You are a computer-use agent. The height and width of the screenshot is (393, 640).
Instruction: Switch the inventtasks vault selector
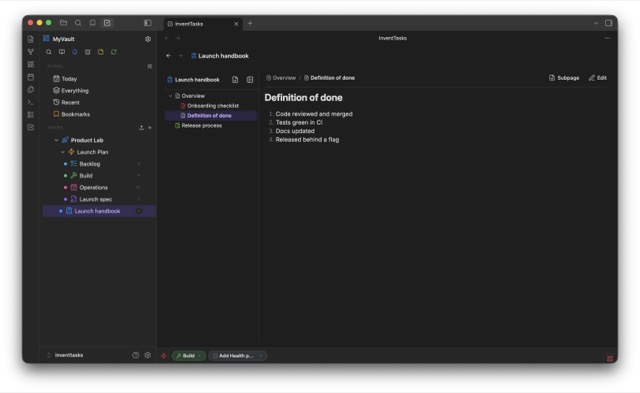point(65,355)
